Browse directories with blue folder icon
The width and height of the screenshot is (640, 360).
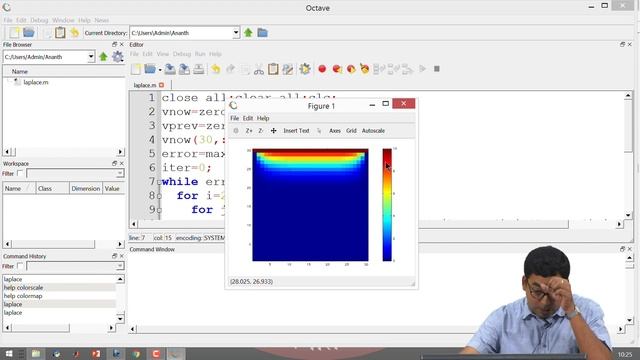[x=262, y=33]
